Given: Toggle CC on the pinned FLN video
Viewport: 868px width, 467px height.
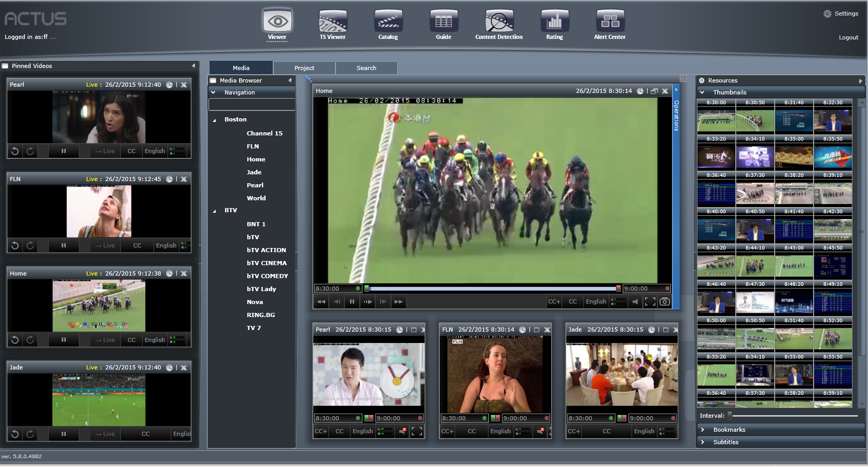Looking at the screenshot, I should [x=137, y=245].
